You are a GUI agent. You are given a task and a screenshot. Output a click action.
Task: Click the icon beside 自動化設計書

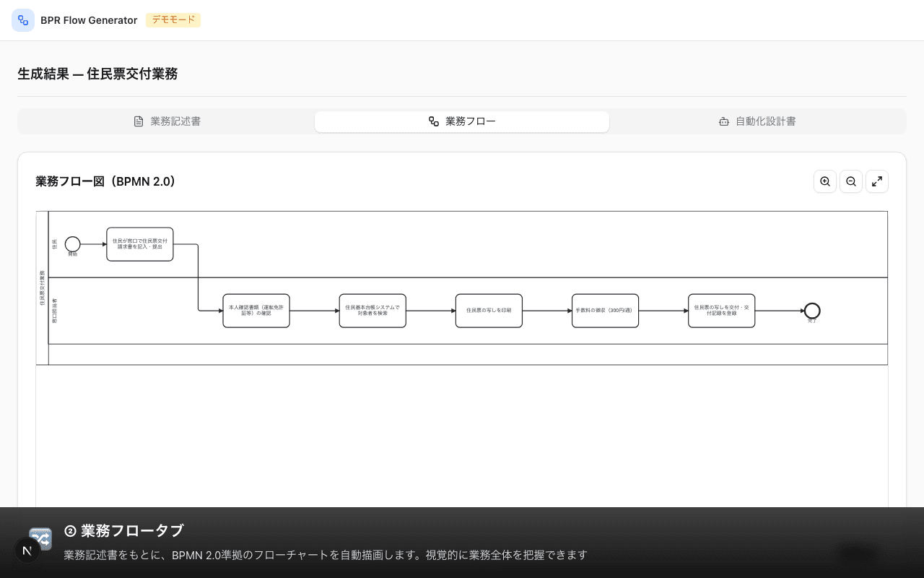pyautogui.click(x=724, y=121)
